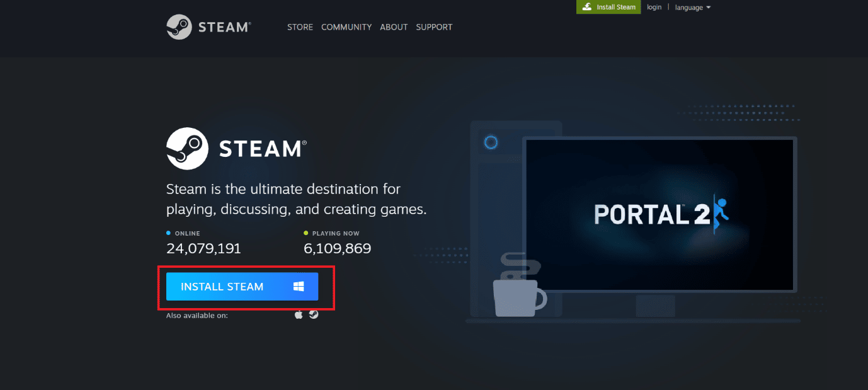The height and width of the screenshot is (390, 868).
Task: Click the login link
Action: [654, 7]
